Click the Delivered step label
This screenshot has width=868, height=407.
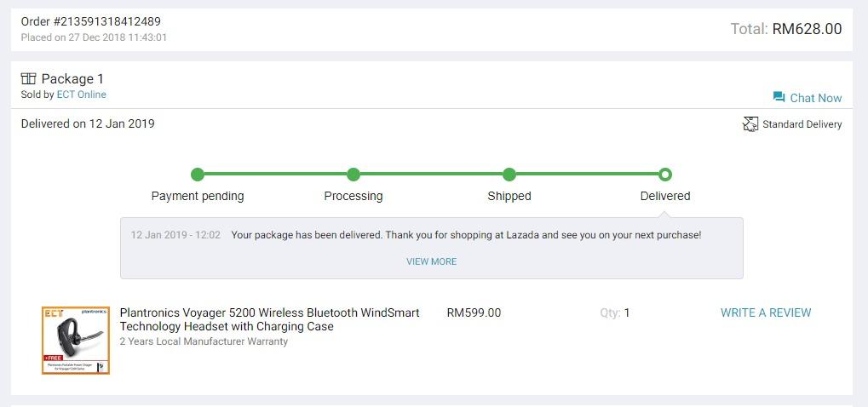click(665, 197)
